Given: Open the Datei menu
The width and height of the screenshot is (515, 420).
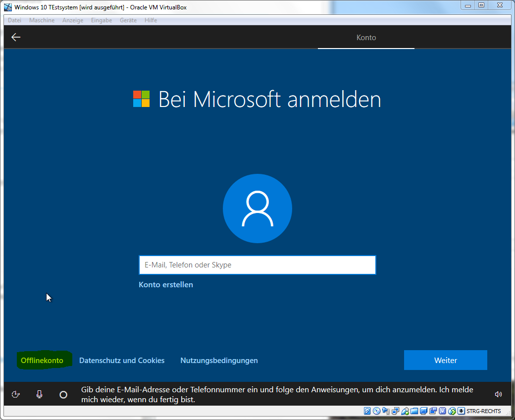Looking at the screenshot, I should click(14, 20).
